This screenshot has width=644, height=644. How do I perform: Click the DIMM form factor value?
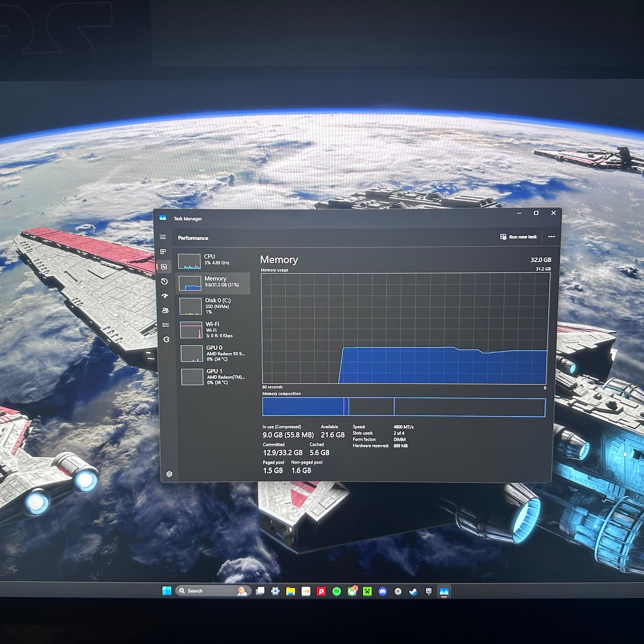tap(399, 439)
